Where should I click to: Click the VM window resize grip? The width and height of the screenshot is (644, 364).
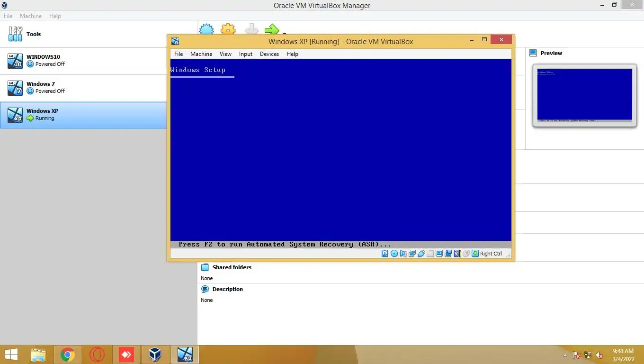[x=508, y=255]
